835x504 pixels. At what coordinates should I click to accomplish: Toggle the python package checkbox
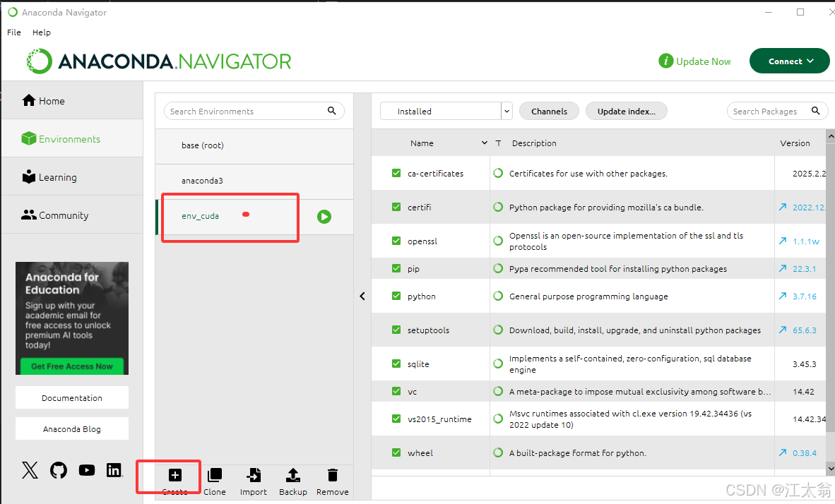point(396,296)
